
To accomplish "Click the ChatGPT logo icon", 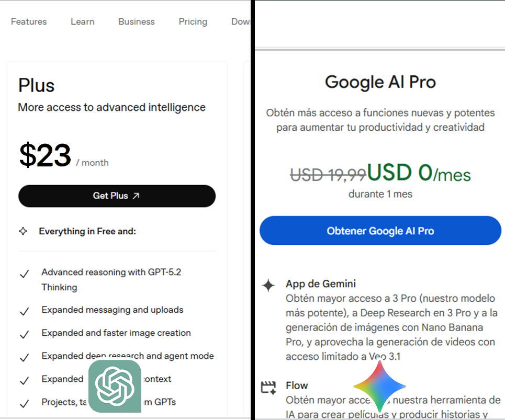I will 115,386.
